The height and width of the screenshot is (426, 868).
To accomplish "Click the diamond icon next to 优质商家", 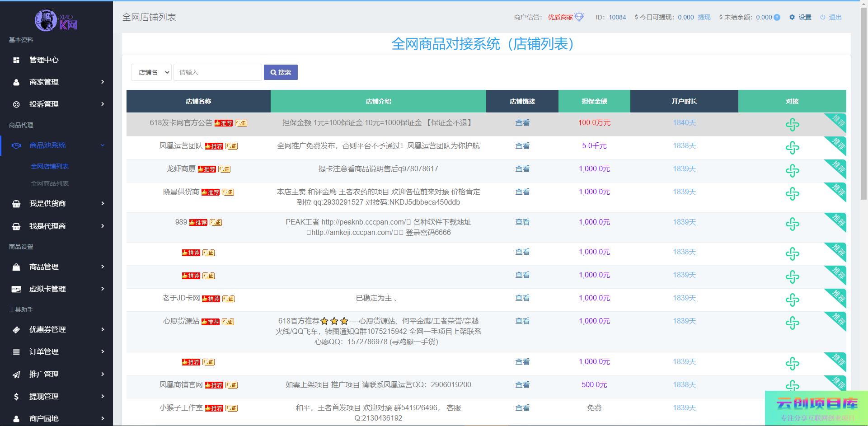I will click(579, 17).
